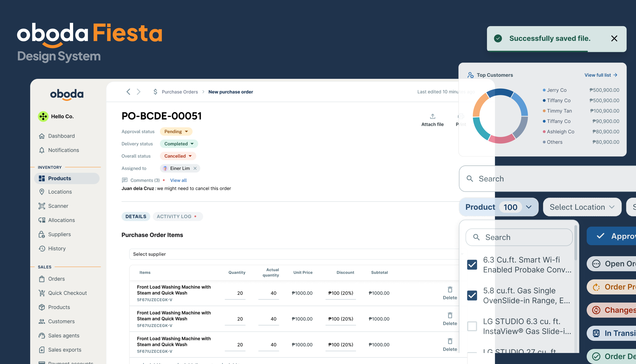Delete the second purchase order item row
Screen dimensions: 636x364
click(450, 319)
